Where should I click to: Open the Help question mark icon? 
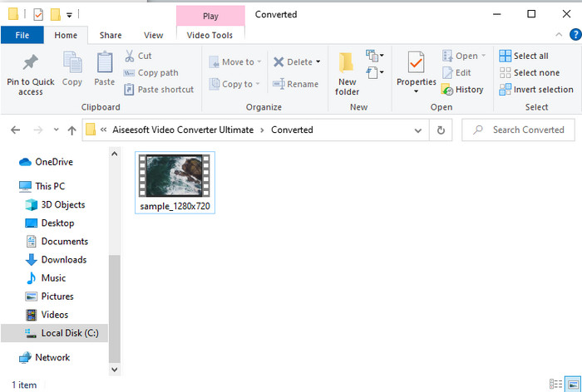(x=575, y=35)
